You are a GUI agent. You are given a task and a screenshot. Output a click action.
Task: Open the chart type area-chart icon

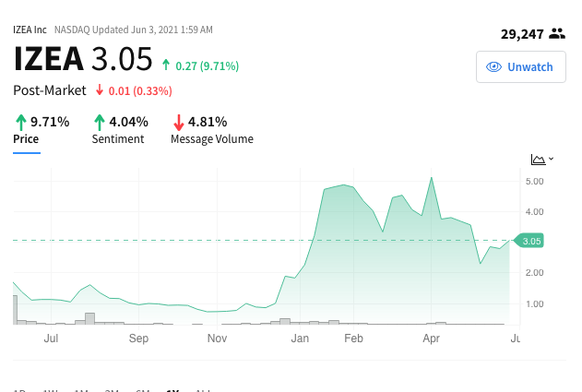[539, 160]
